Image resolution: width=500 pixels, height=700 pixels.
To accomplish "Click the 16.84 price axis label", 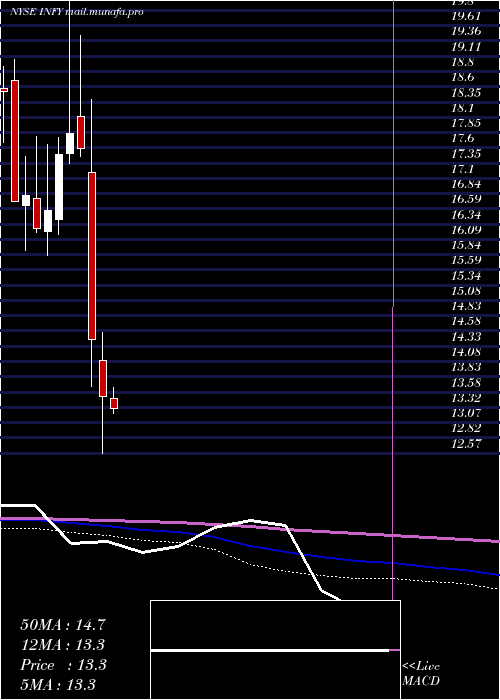I will (x=466, y=184).
